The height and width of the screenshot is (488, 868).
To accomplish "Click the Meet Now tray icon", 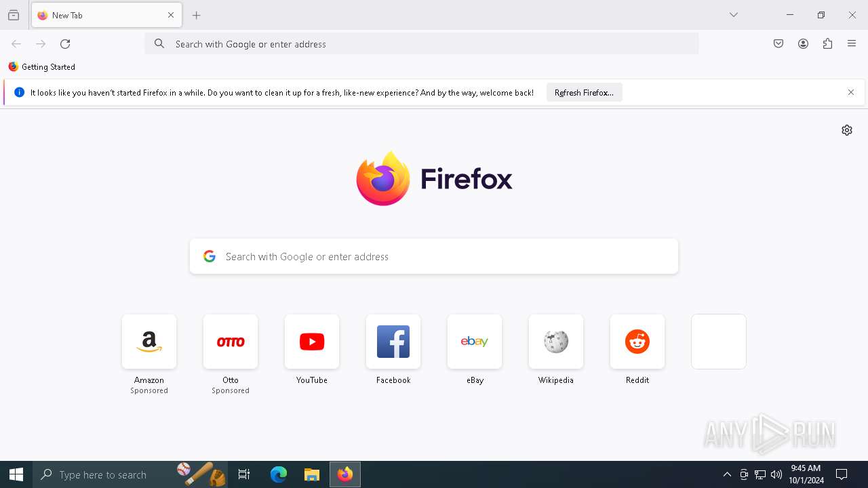I will tap(744, 474).
